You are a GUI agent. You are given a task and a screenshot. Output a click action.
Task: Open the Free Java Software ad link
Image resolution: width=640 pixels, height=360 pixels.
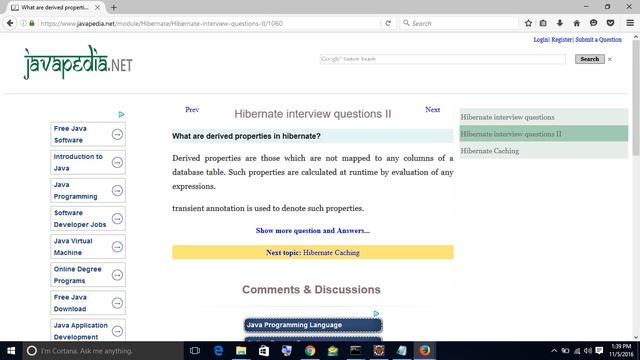click(88, 134)
